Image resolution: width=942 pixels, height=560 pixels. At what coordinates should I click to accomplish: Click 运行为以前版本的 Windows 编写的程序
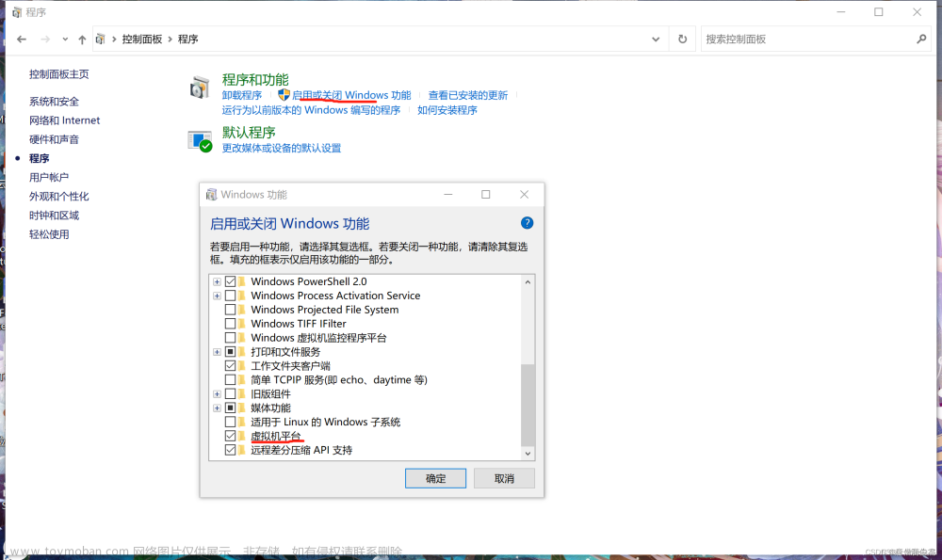click(x=311, y=110)
